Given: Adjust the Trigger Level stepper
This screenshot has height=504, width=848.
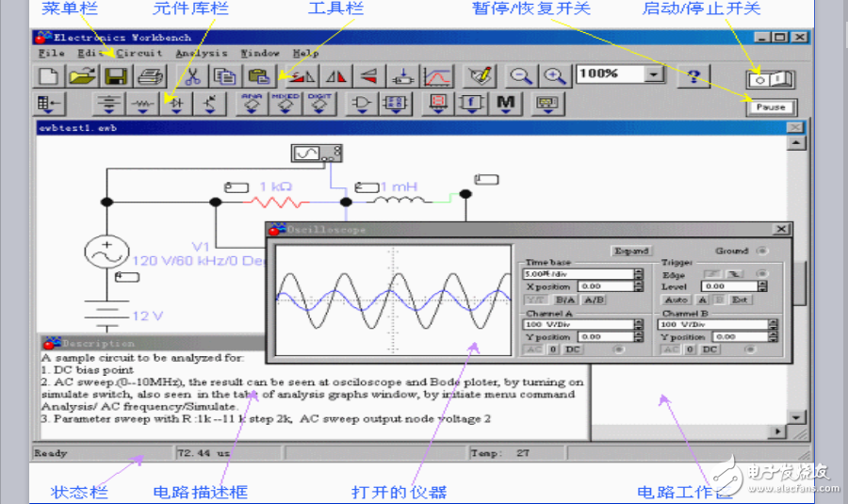Looking at the screenshot, I should pos(763,286).
